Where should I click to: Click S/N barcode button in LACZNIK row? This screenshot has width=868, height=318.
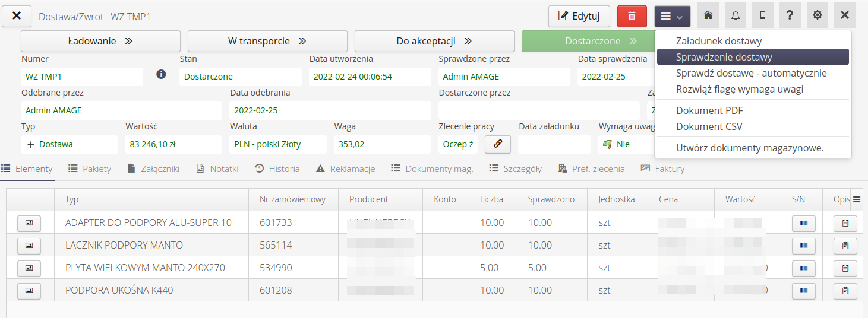[x=804, y=246]
